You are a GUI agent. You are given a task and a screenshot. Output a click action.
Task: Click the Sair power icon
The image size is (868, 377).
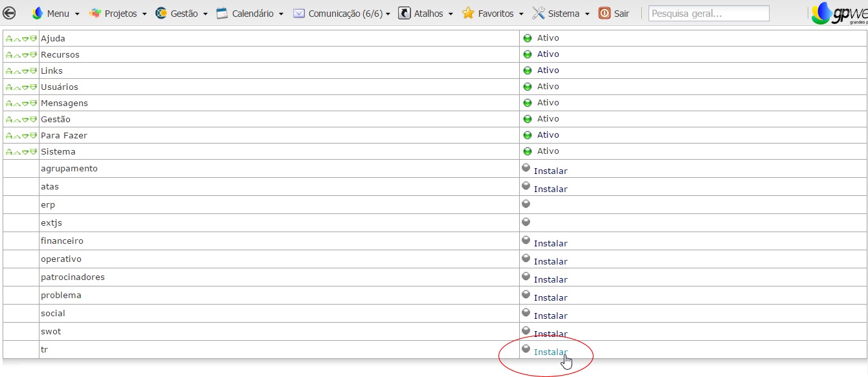pos(604,13)
